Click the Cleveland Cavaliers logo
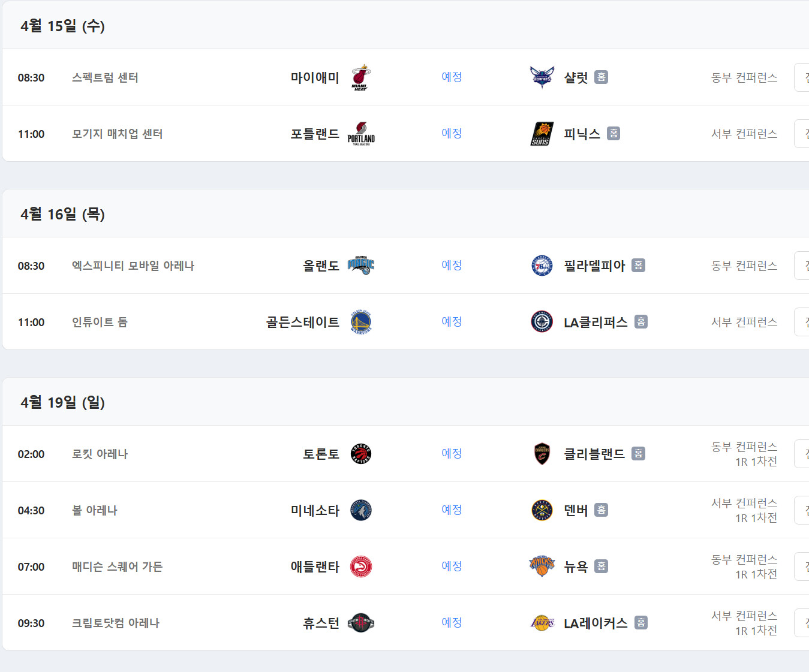 click(542, 454)
